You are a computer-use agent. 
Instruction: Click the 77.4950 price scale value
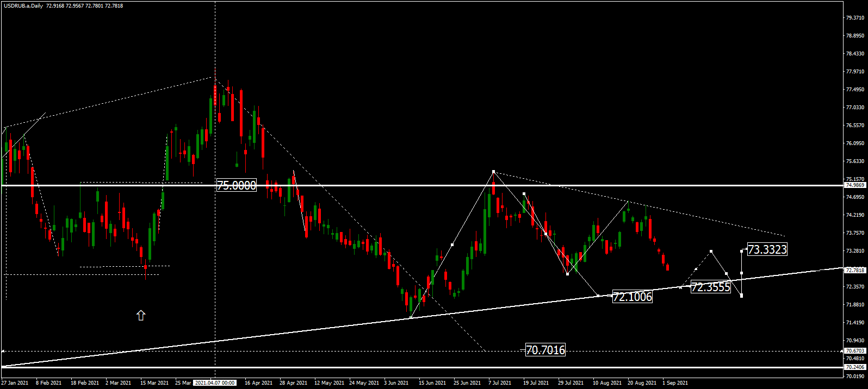click(855, 90)
